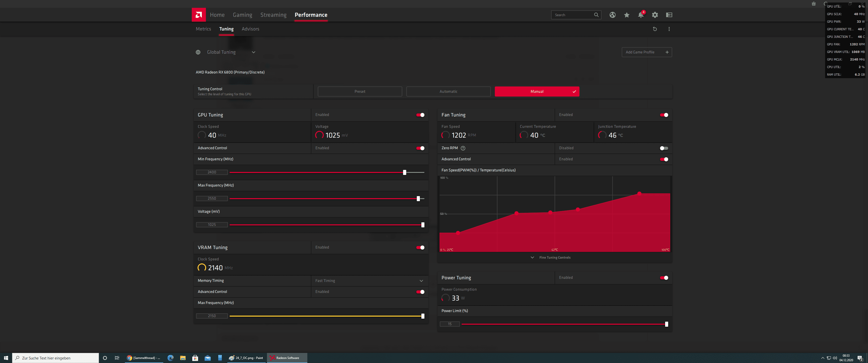Open Task View in taskbar
Screen dimensions: 868x363
coord(117,358)
